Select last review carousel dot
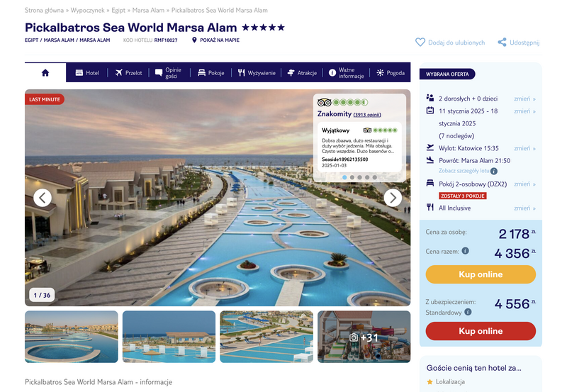Viewport: 567px width, 392px height. pyautogui.click(x=375, y=177)
